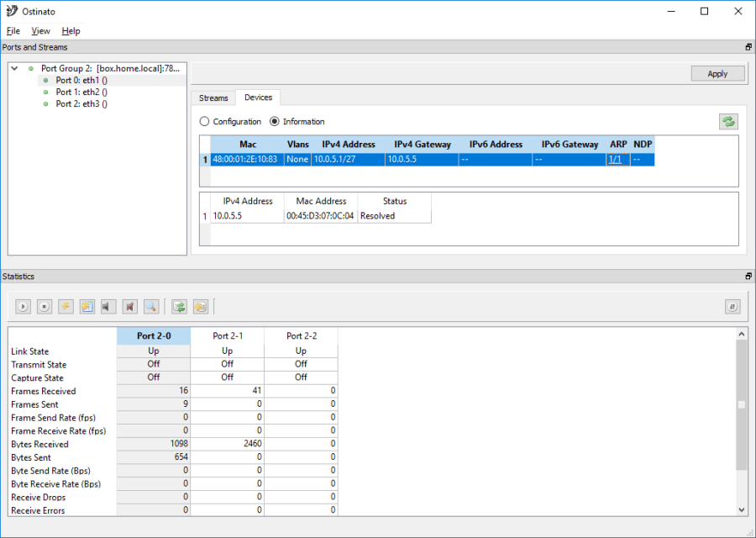Click the Apply button
Image resolution: width=756 pixels, height=538 pixels.
click(717, 74)
